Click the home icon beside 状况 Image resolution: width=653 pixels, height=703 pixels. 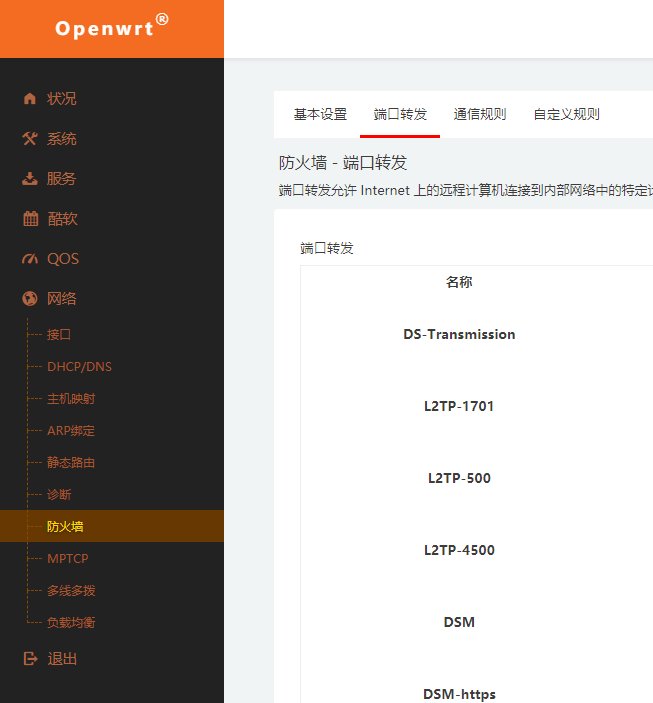click(30, 99)
